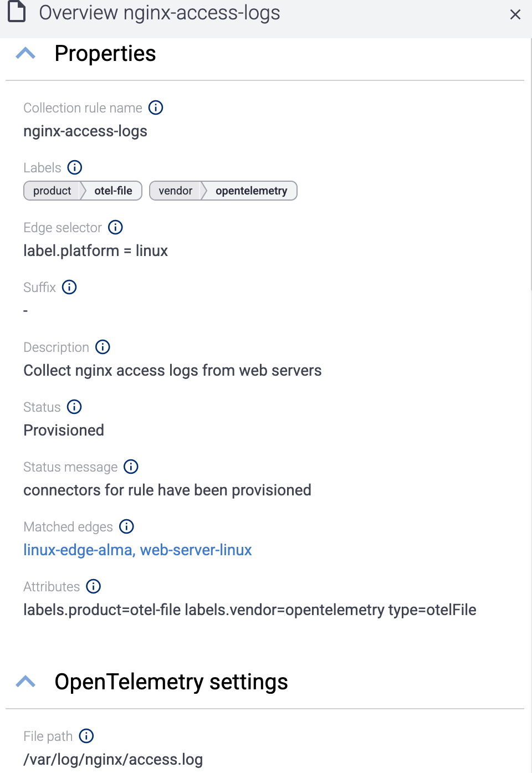
Task: Open the Description info tooltip
Action: 103,347
